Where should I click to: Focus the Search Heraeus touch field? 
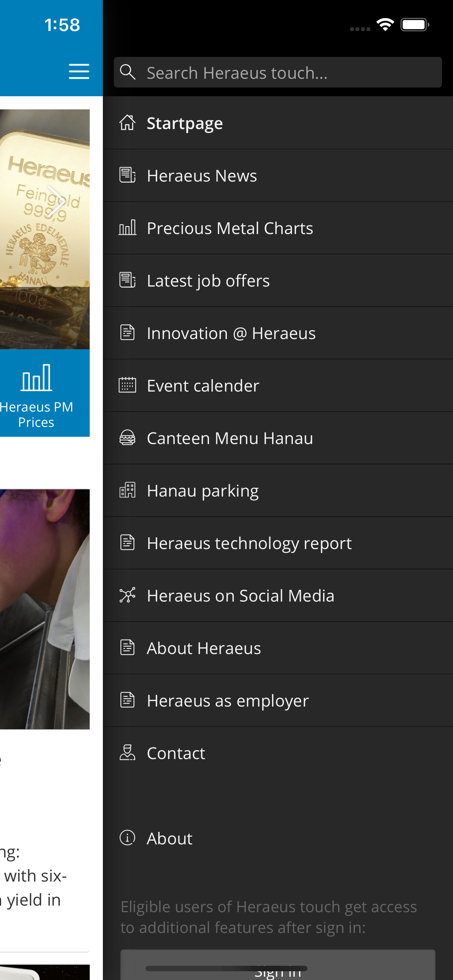click(278, 72)
